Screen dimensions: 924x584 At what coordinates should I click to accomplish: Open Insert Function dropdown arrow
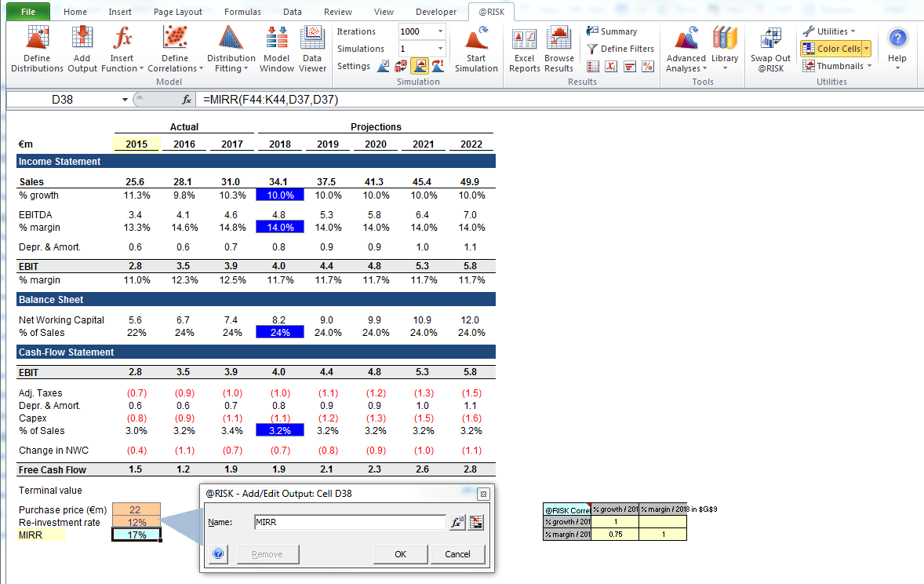pos(141,68)
